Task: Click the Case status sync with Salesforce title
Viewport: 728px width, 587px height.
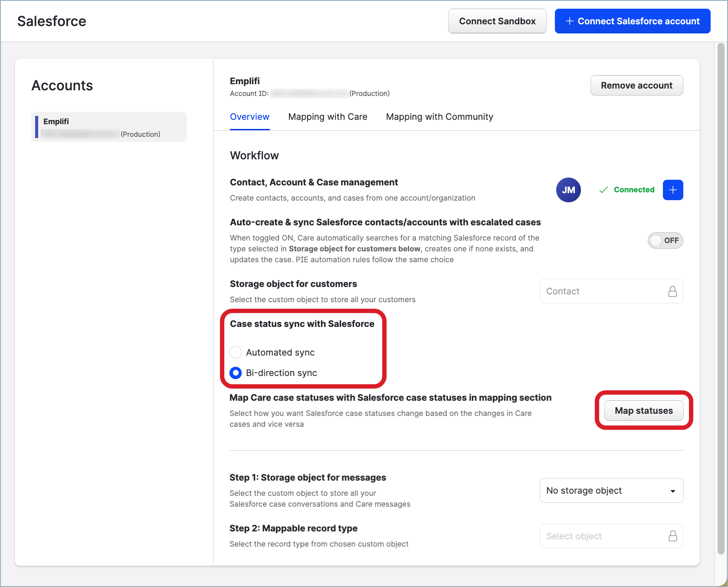Action: (302, 324)
